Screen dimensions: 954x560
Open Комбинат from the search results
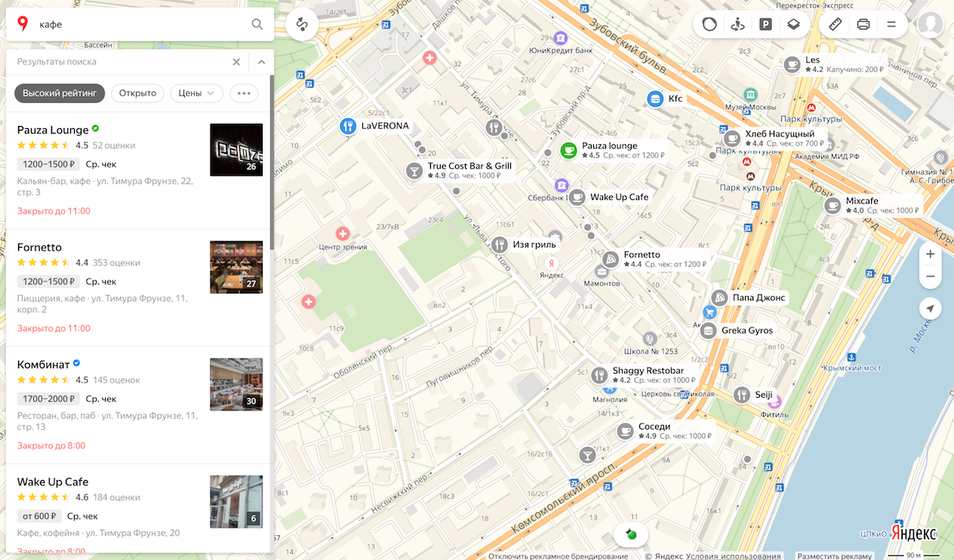click(x=43, y=365)
